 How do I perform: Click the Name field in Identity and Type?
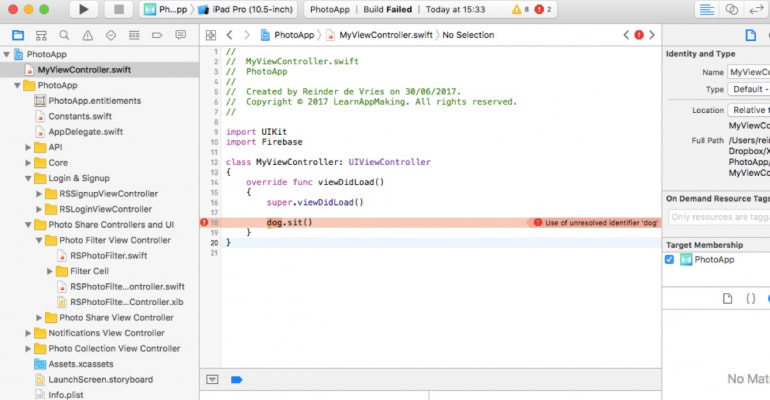(x=748, y=72)
